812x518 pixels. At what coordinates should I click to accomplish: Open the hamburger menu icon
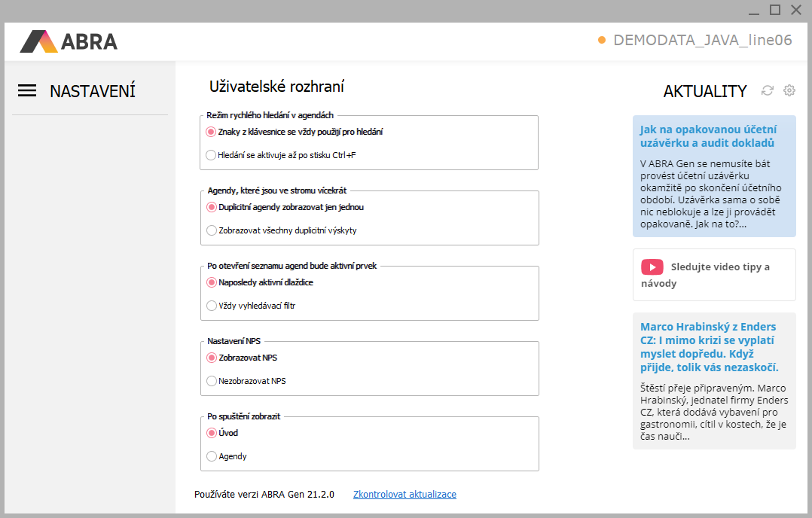pyautogui.click(x=27, y=91)
